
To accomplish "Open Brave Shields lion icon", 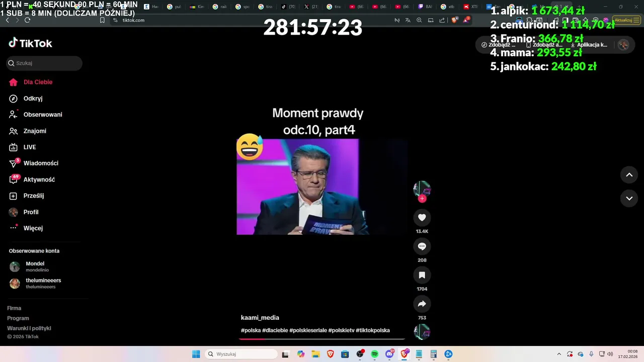I will pyautogui.click(x=455, y=20).
